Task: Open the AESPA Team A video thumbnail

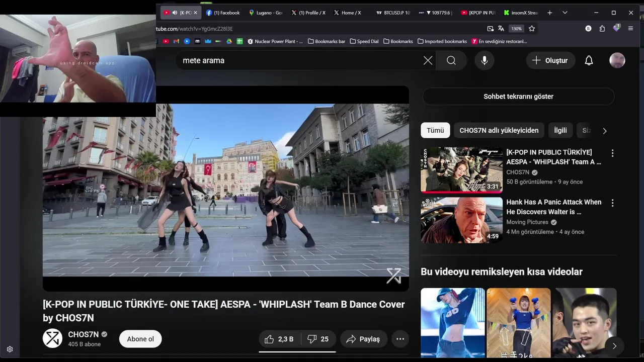Action: pos(461,170)
